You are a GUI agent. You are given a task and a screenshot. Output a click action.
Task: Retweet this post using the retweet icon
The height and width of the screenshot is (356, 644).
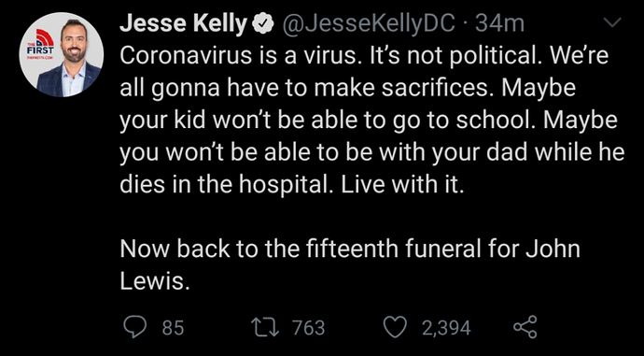tap(267, 327)
